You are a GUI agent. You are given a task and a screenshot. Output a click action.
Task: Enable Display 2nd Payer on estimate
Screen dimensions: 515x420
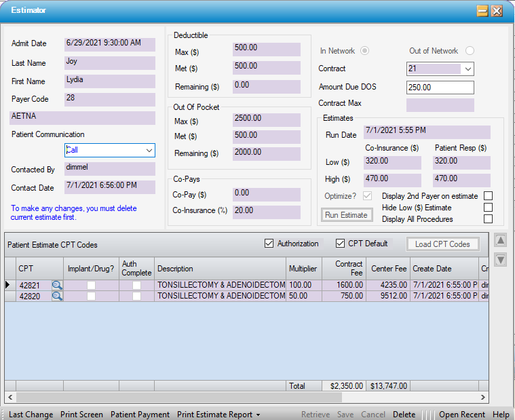(x=488, y=196)
